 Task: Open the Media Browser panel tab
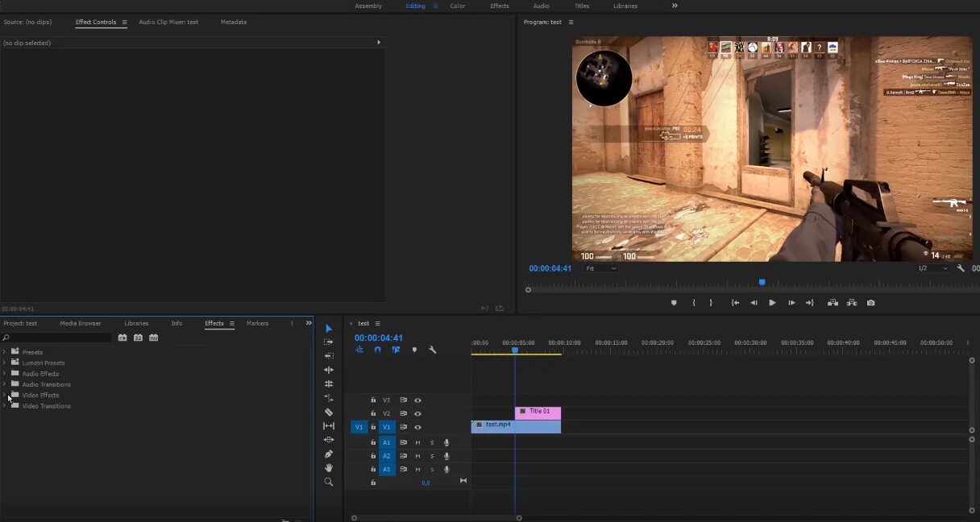(x=81, y=324)
